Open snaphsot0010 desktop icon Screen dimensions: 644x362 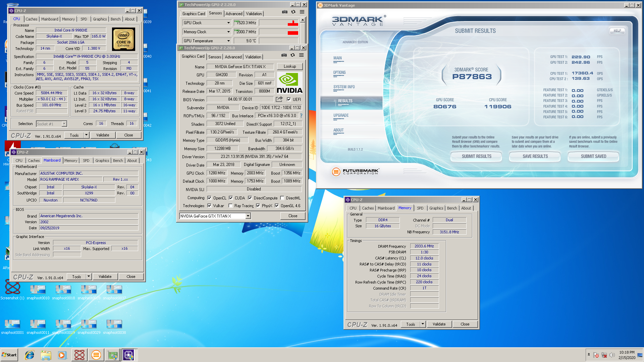click(x=38, y=292)
